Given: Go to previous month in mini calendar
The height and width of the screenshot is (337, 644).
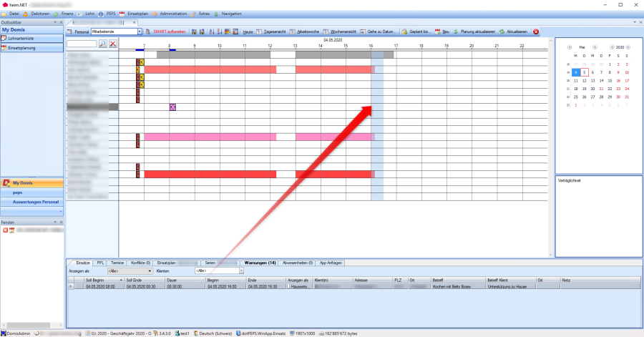Looking at the screenshot, I should pos(570,47).
